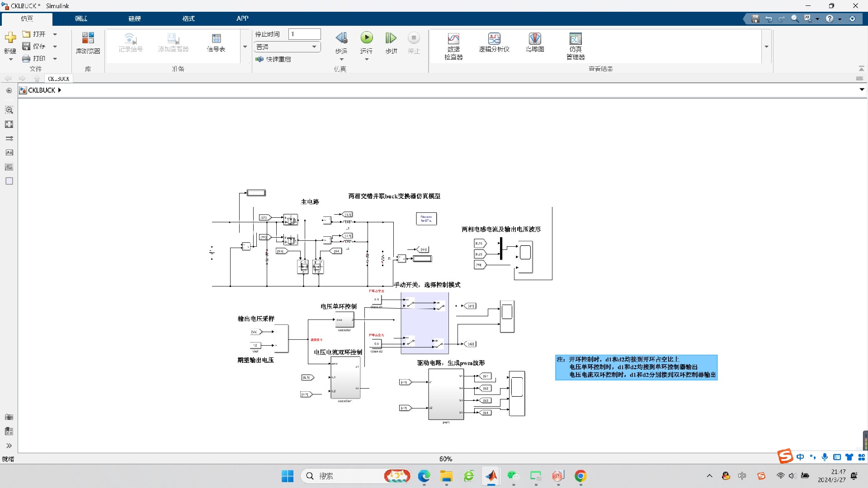Open the Signal Table (信号表)
868x488 pixels.
[x=216, y=42]
